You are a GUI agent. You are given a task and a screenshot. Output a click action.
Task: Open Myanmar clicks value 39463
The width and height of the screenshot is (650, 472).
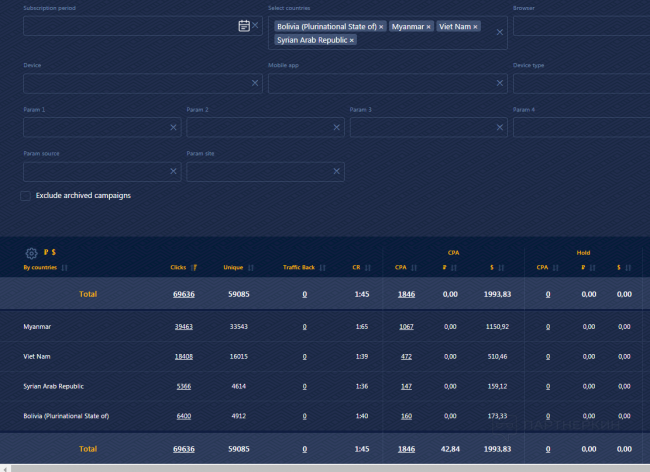click(183, 327)
